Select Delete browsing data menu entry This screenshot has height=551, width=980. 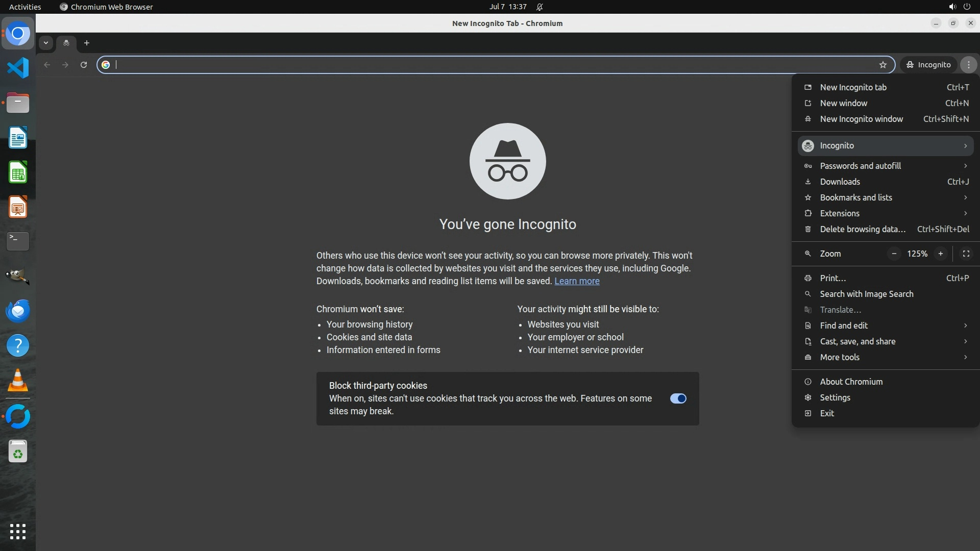pyautogui.click(x=863, y=229)
